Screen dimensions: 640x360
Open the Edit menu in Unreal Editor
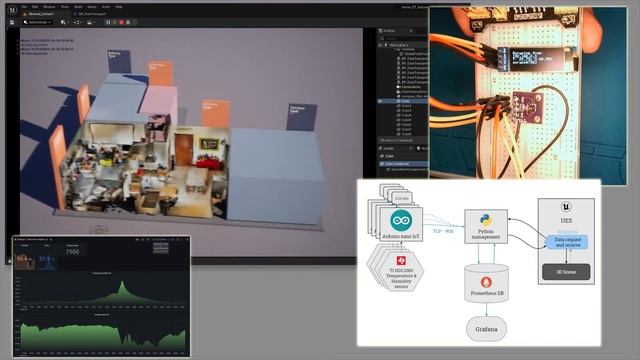tap(35, 7)
